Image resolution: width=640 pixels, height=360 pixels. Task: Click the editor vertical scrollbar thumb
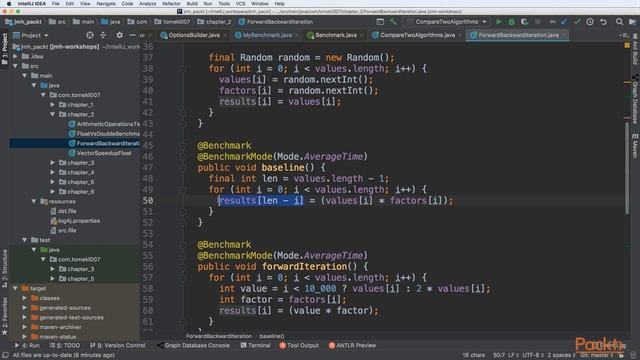(627, 168)
